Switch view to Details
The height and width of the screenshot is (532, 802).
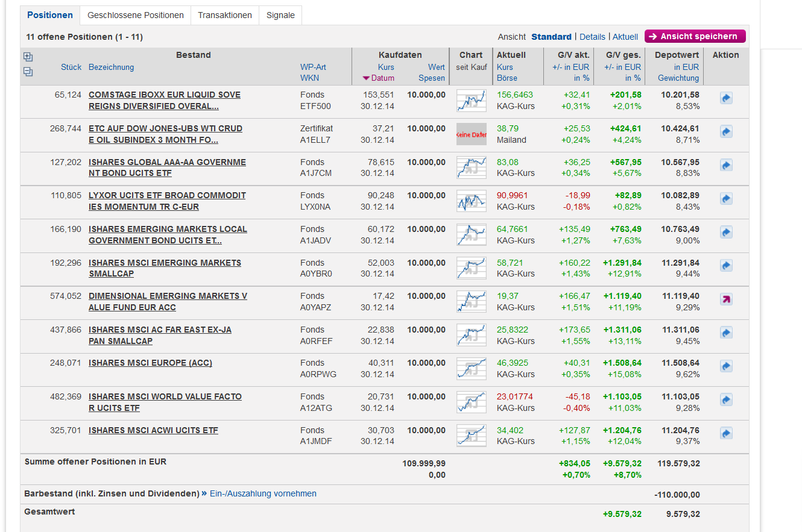592,37
